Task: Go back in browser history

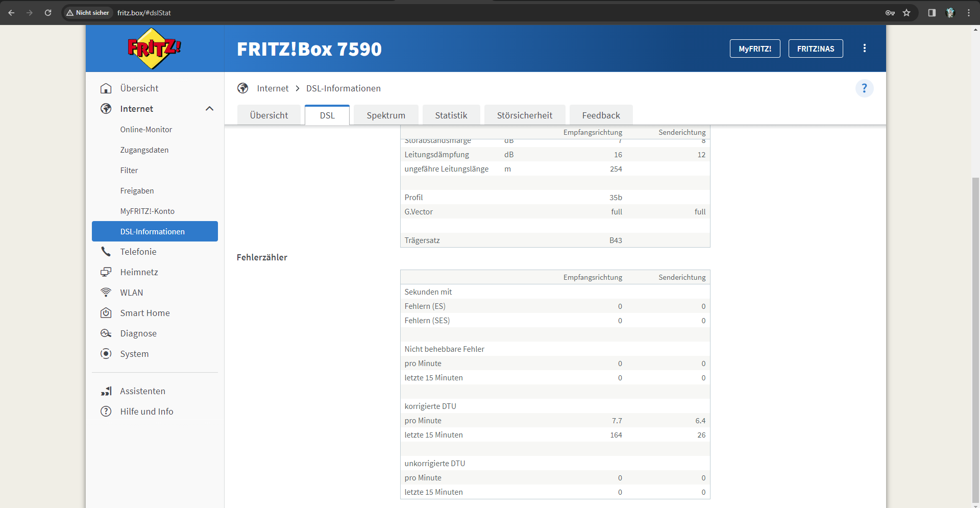Action: coord(11,13)
